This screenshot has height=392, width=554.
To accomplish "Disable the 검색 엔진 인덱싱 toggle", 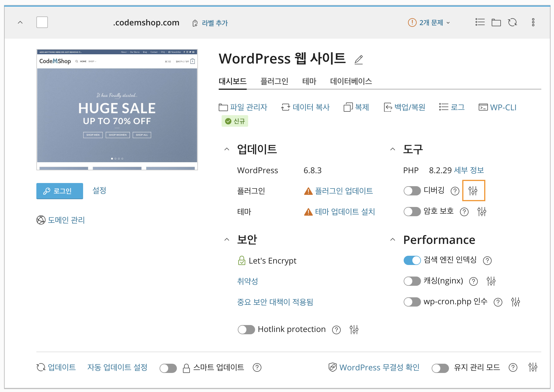I will pos(412,260).
